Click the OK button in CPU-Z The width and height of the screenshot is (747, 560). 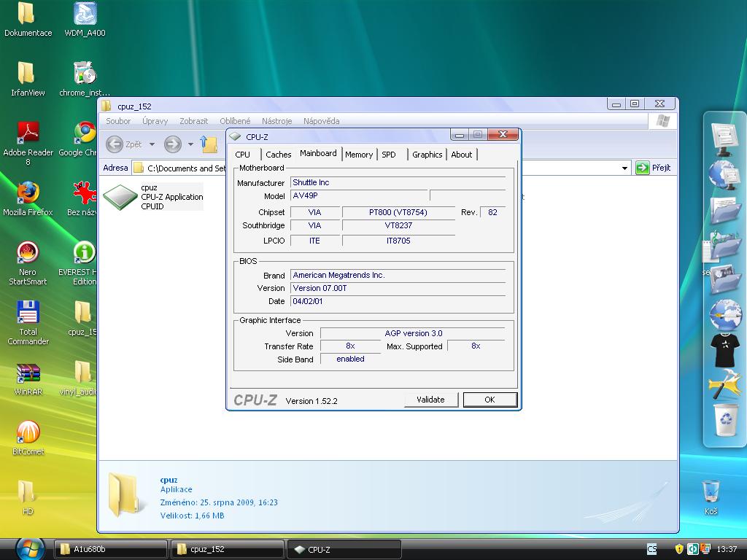[x=489, y=400]
